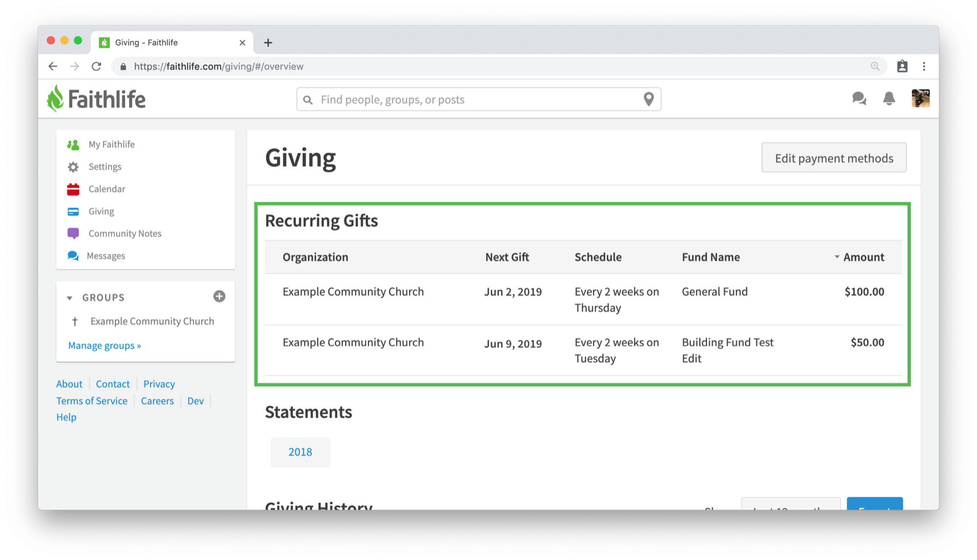Click the $100.00 amount

864,291
